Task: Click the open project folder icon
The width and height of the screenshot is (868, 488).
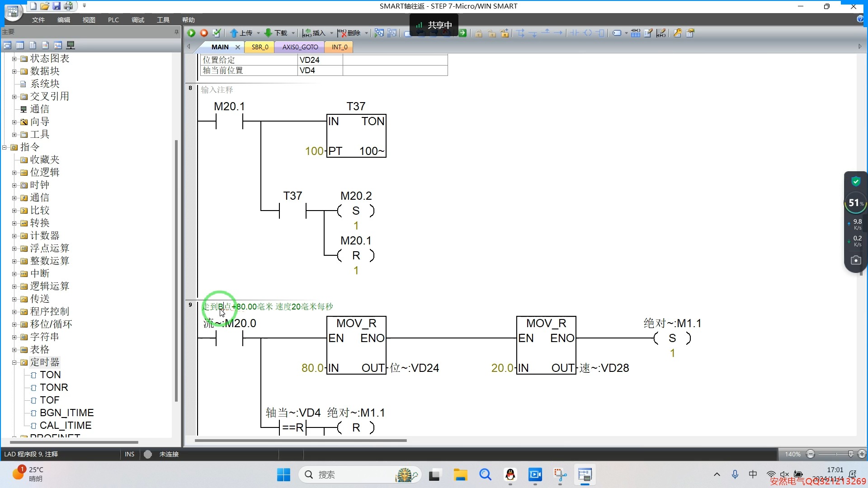Action: pyautogui.click(x=45, y=6)
